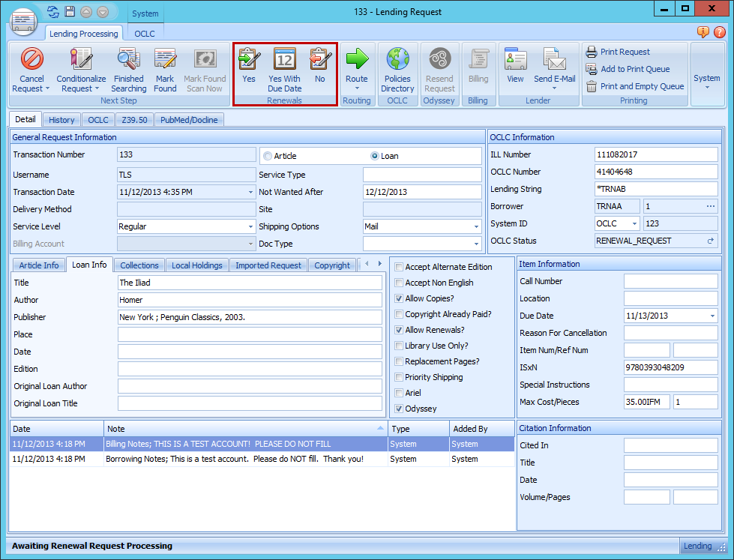Select Finished Searching in Next Step
Image resolution: width=734 pixels, height=560 pixels.
(x=128, y=59)
